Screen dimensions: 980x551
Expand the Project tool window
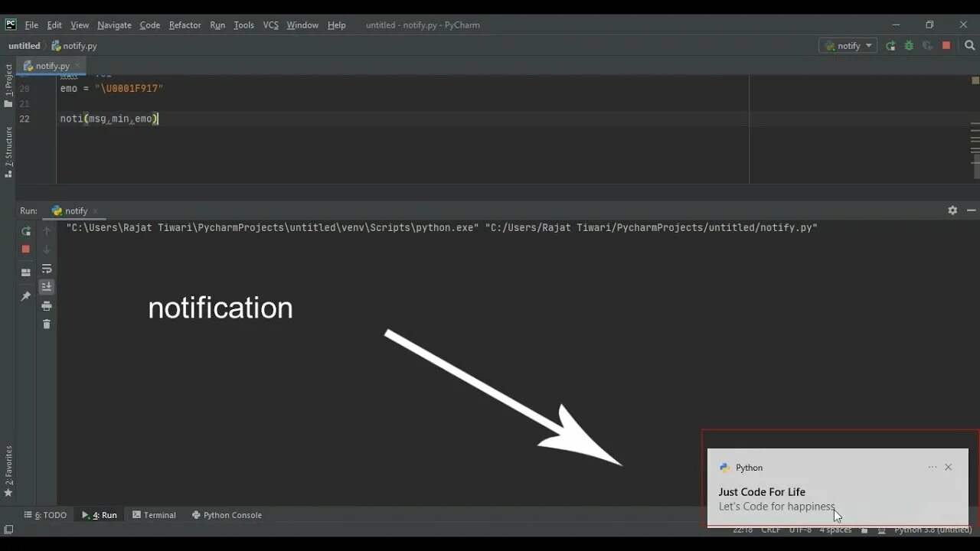[x=8, y=86]
